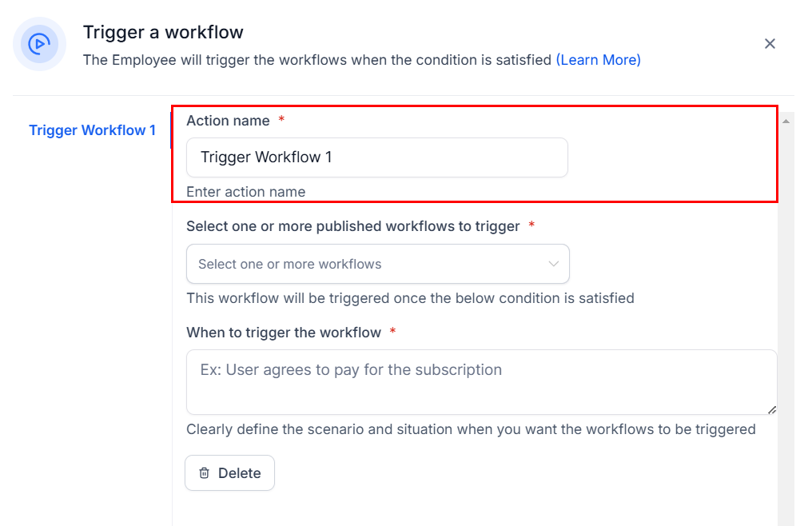Image resolution: width=812 pixels, height=526 pixels.
Task: Click the Trigger Workflow 1 name text box
Action: (x=377, y=157)
